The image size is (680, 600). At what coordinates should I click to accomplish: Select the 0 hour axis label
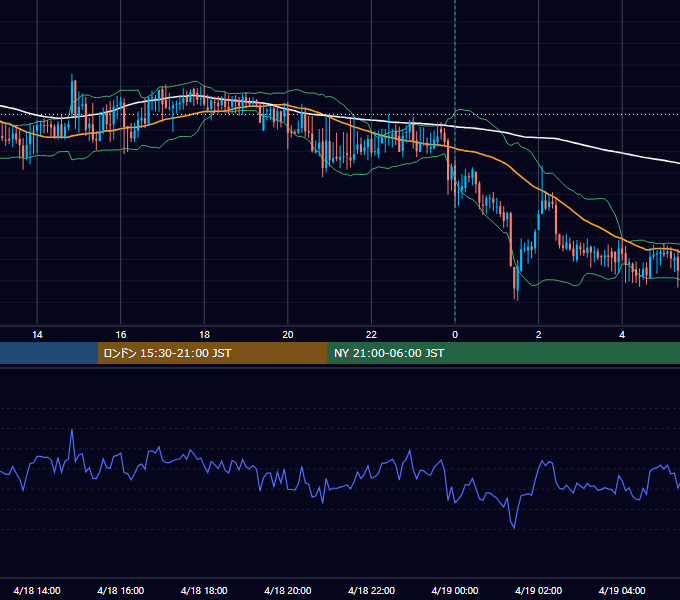pyautogui.click(x=455, y=335)
